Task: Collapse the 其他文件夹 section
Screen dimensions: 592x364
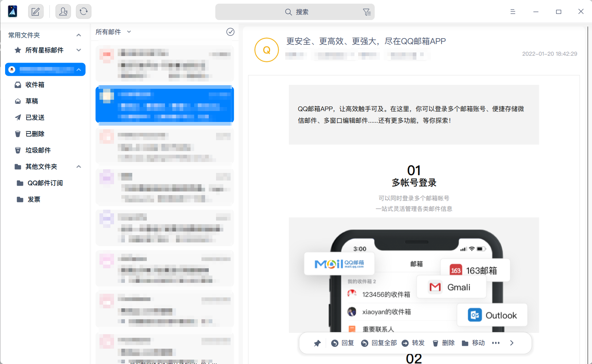Action: [78, 166]
